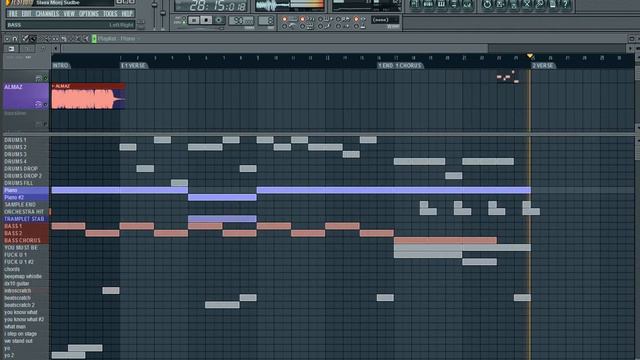
Task: Click the scissors toolbar icon
Action: coord(527,4)
